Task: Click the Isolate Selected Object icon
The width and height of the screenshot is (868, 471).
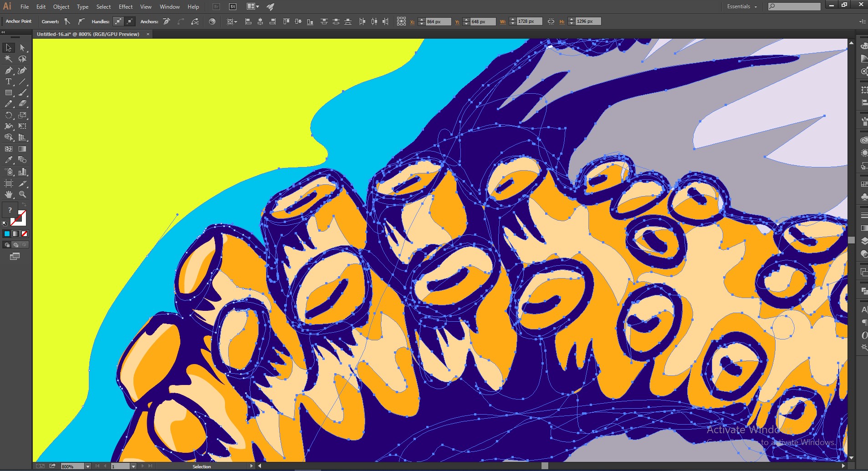Action: 212,21
